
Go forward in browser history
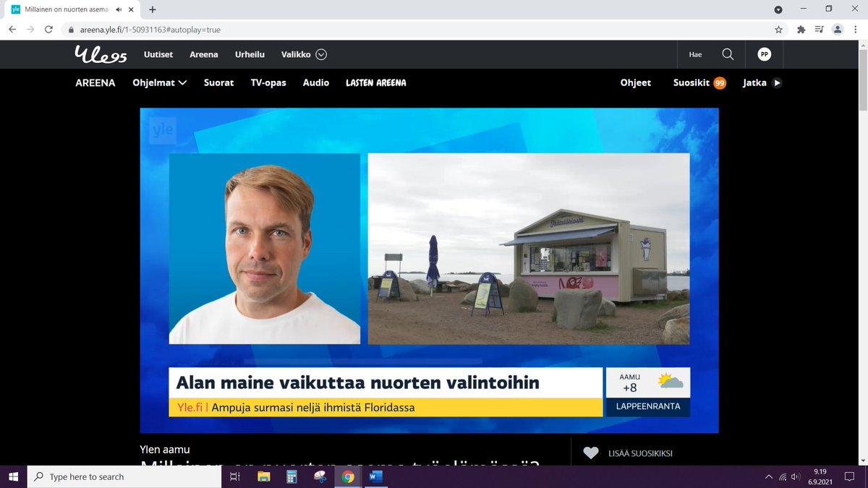pos(30,30)
